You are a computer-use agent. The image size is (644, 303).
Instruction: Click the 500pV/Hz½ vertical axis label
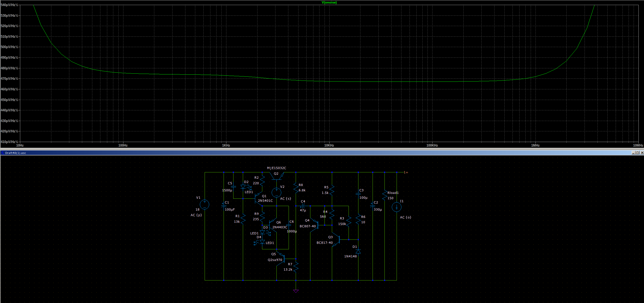pos(9,47)
